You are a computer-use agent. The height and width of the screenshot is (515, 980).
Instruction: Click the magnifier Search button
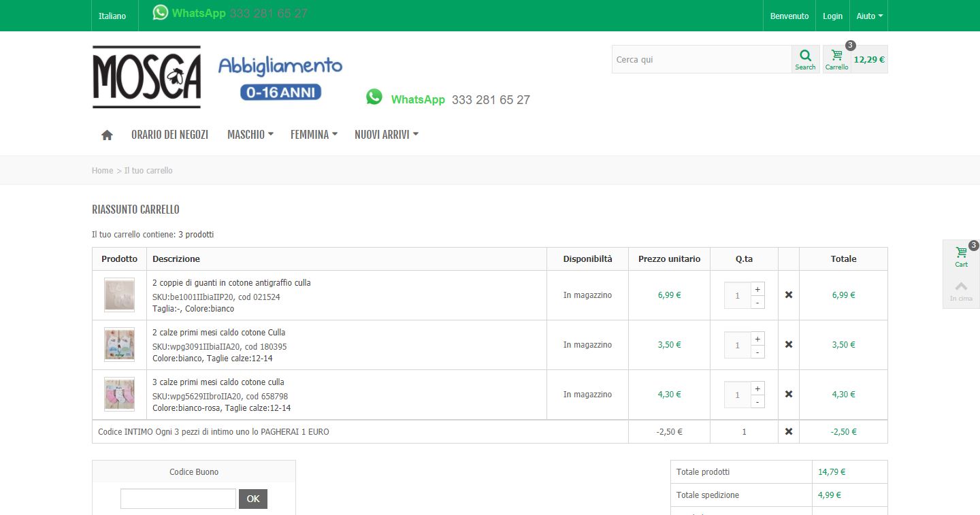805,59
